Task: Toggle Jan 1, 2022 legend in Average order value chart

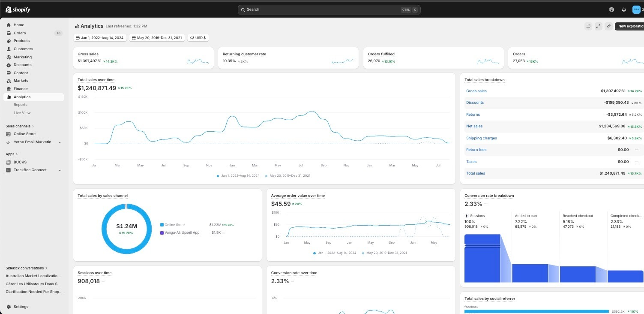Action: pos(335,253)
